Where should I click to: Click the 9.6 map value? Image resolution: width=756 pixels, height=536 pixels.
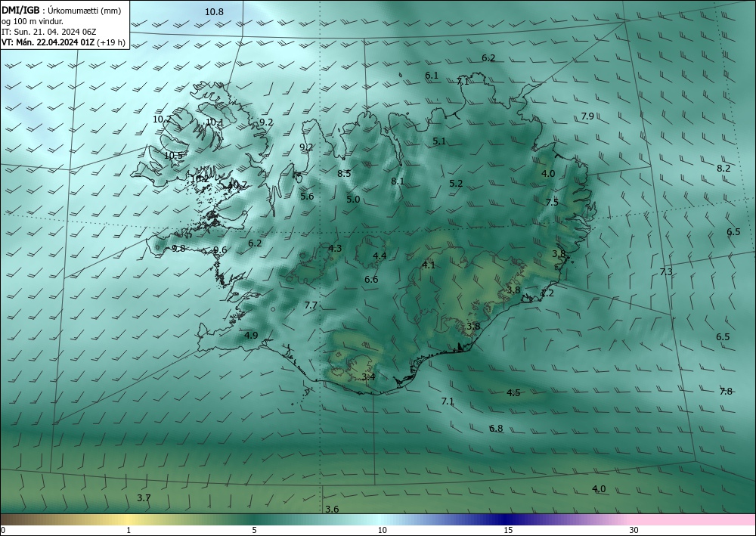220,249
